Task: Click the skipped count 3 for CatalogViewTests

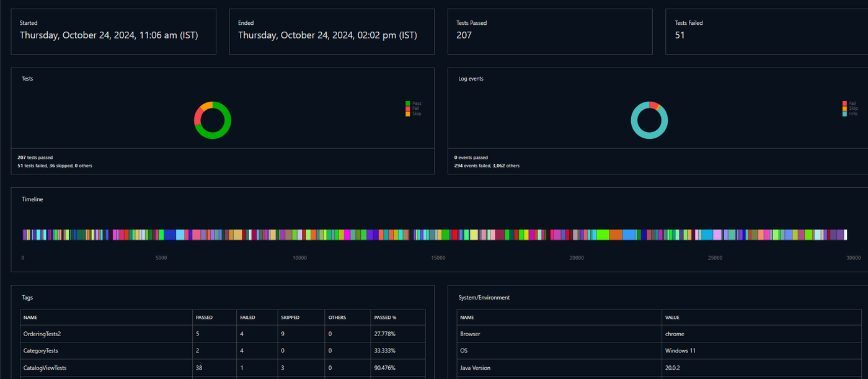Action: [x=282, y=368]
